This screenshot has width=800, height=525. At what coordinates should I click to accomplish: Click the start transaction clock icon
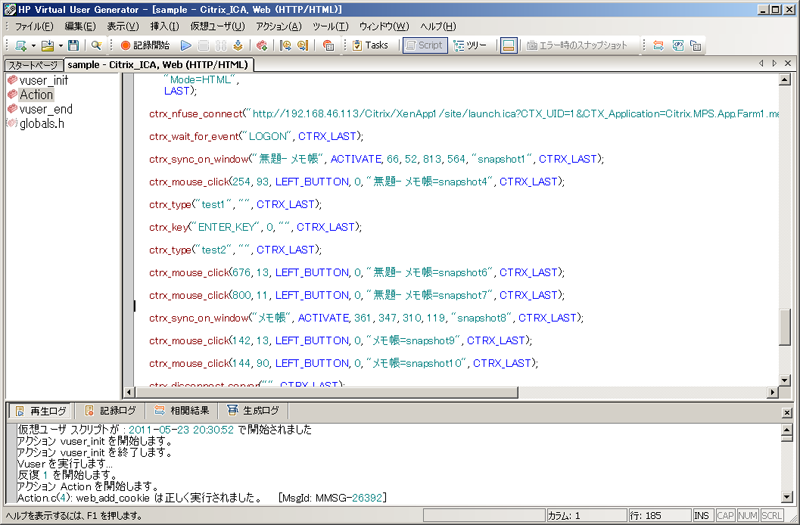point(286,45)
